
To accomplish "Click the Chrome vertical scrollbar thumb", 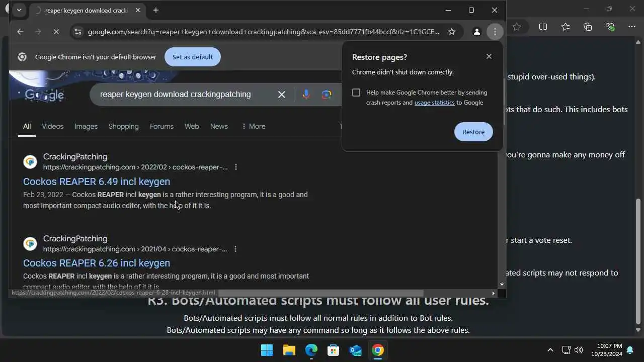I will click(504, 102).
